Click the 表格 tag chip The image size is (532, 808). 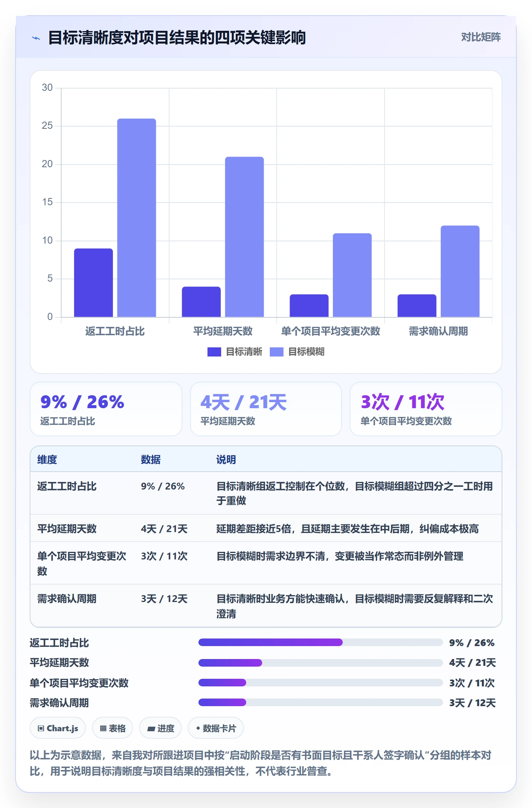[x=112, y=728]
